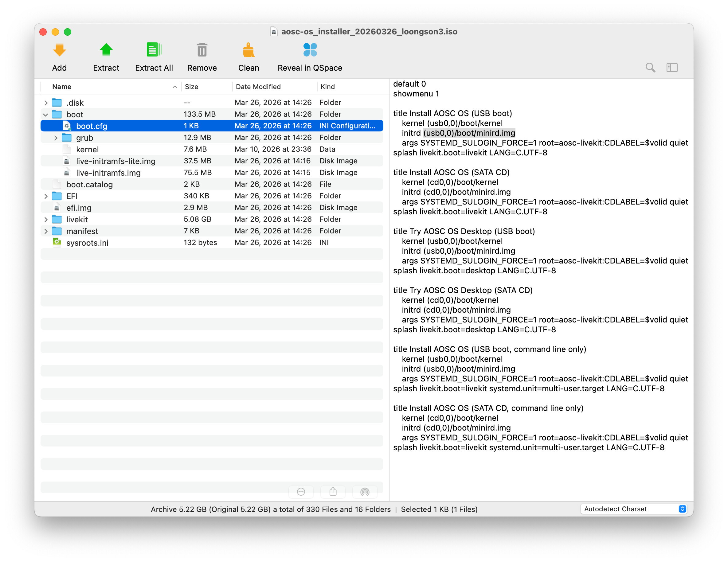
Task: Click the Remove trash icon
Action: pos(202,50)
